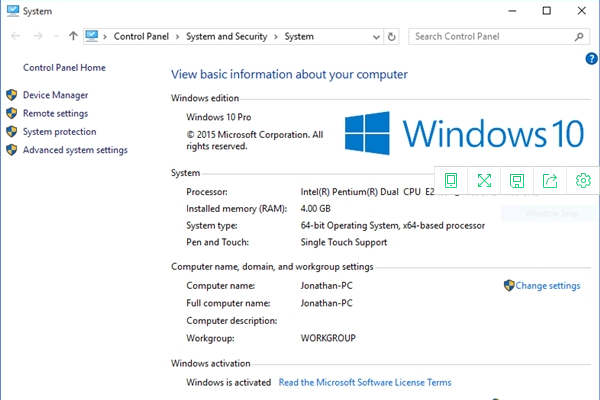This screenshot has height=400, width=600.
Task: Click the computer icon in address bar
Action: click(x=92, y=36)
